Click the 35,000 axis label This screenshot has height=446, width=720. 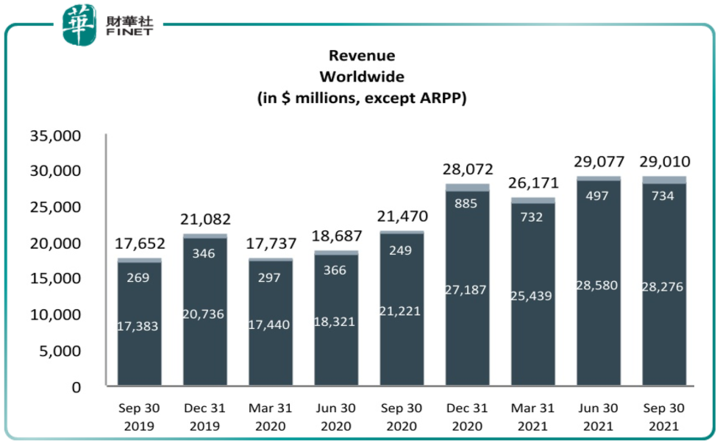(x=55, y=135)
